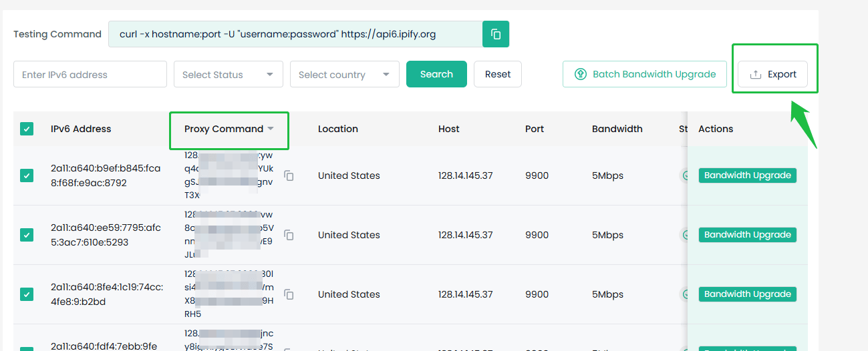Click port 9900 in row ending 5293
The image size is (868, 351).
pos(537,235)
